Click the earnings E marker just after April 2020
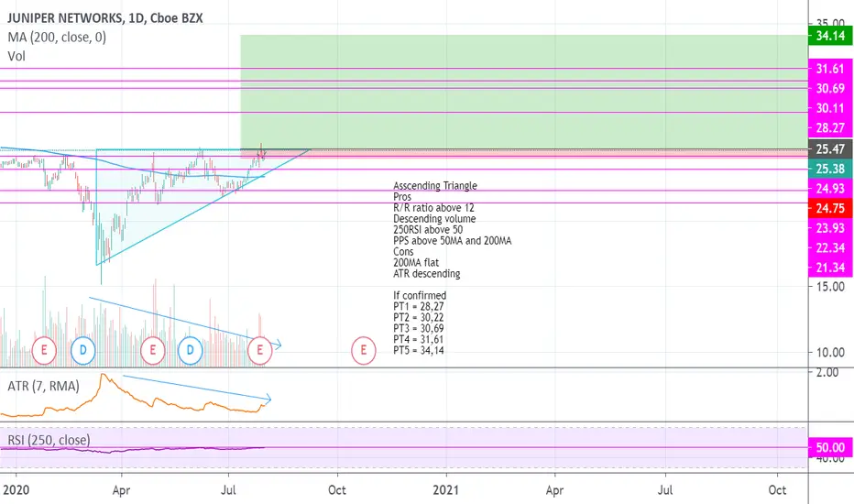 coord(152,350)
